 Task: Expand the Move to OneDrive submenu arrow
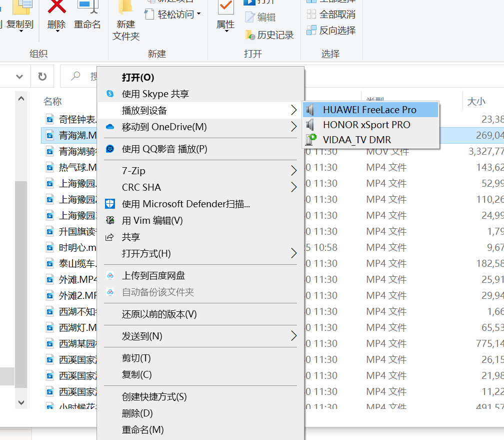pyautogui.click(x=294, y=127)
